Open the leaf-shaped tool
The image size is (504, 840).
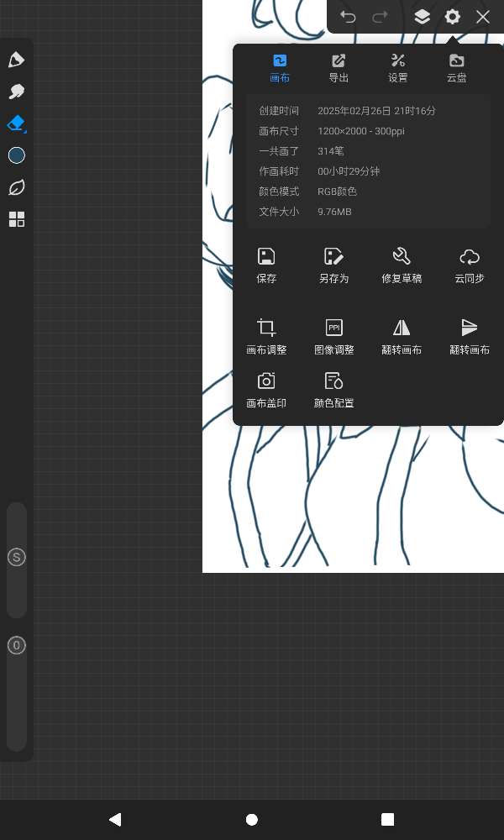point(17,187)
